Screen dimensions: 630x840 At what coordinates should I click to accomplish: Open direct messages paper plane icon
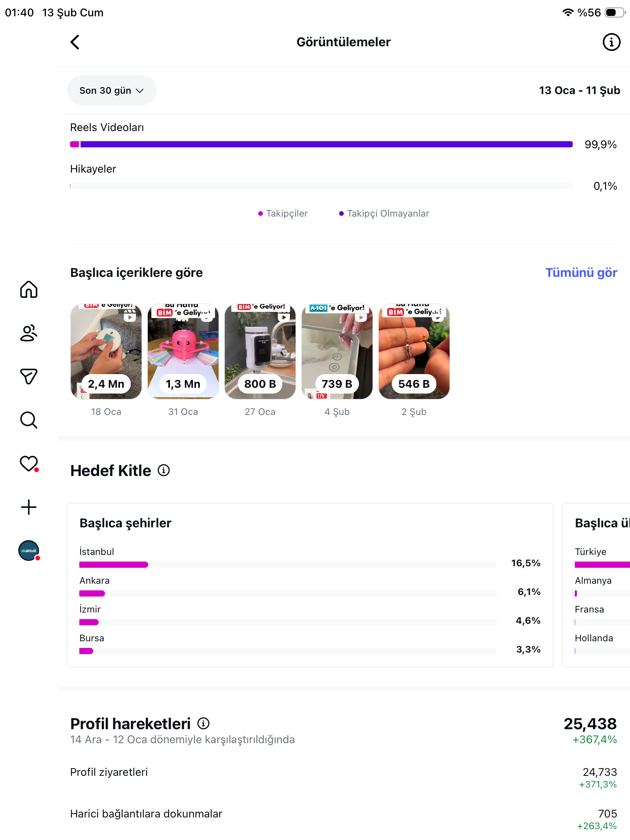tap(29, 376)
